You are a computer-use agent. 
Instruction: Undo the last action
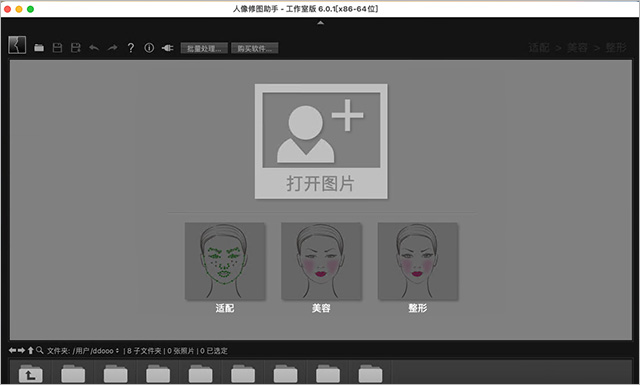(x=94, y=48)
